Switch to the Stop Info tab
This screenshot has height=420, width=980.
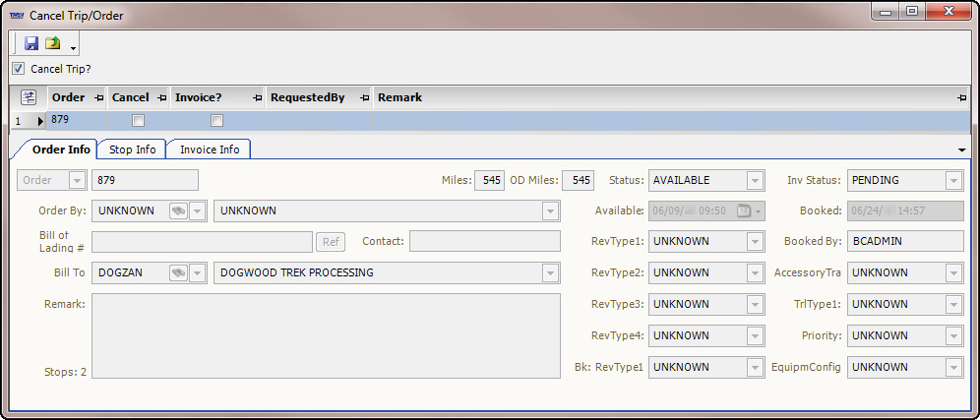pos(133,150)
